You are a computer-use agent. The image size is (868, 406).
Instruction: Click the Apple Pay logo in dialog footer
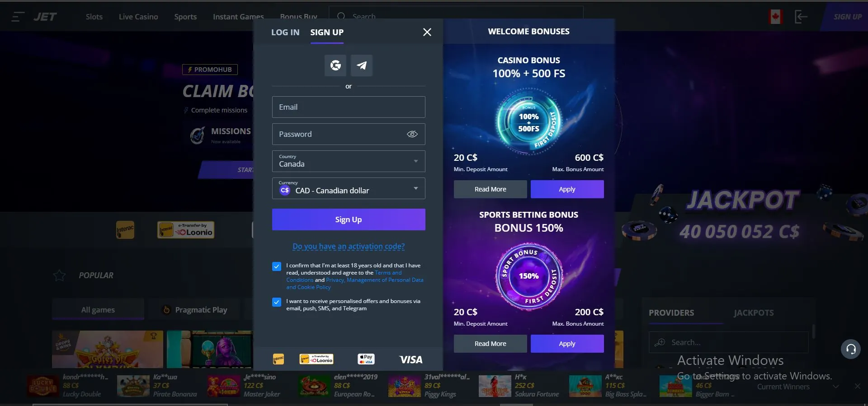[366, 359]
